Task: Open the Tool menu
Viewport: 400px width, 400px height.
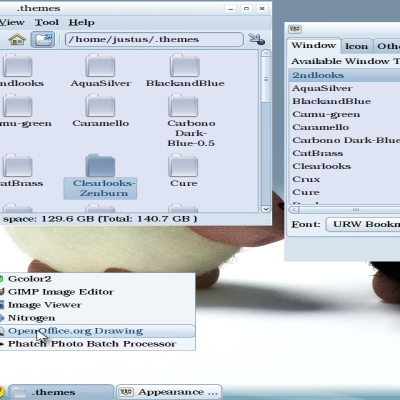Action: [x=47, y=22]
